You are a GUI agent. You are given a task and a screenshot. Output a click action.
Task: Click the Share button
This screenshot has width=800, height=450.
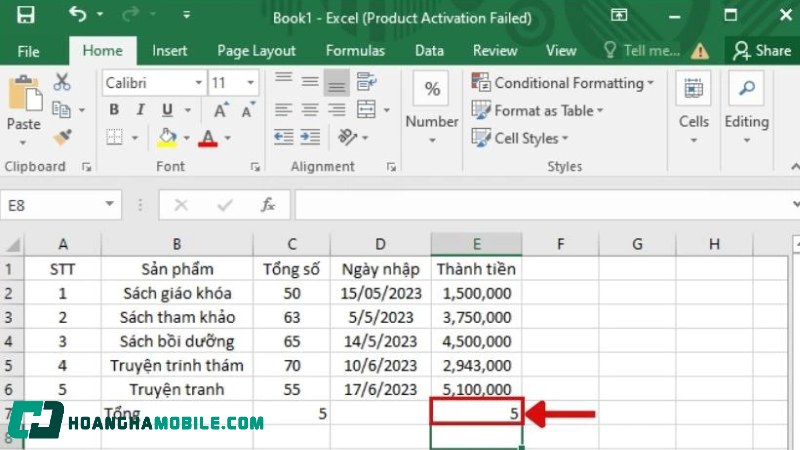(762, 50)
